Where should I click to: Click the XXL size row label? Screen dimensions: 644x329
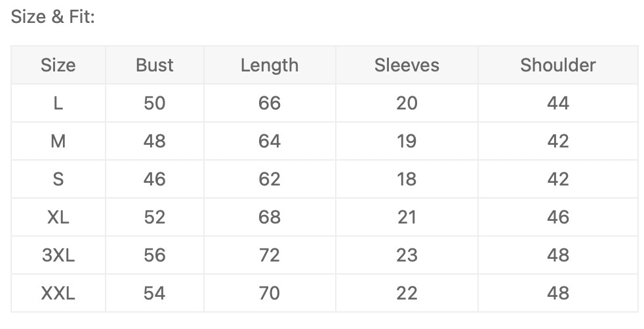58,293
